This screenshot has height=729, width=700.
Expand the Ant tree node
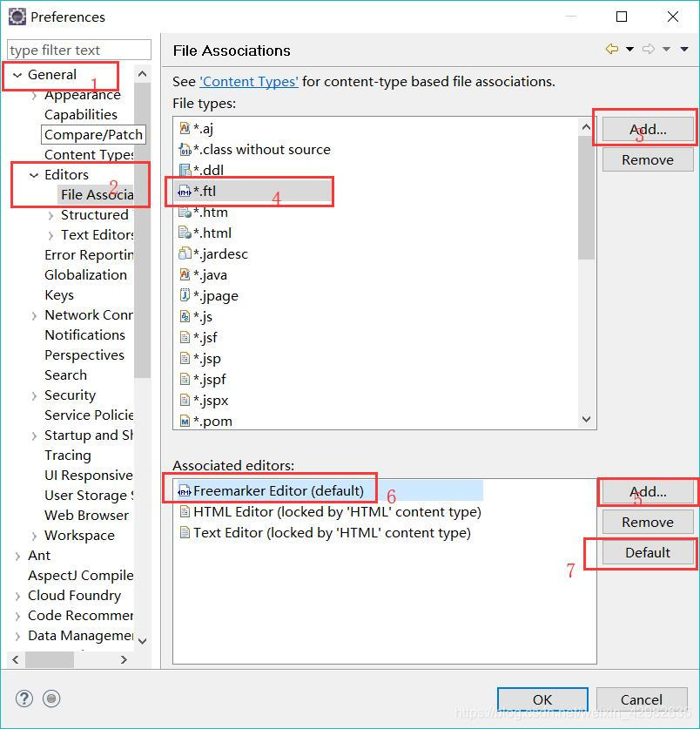(17, 556)
